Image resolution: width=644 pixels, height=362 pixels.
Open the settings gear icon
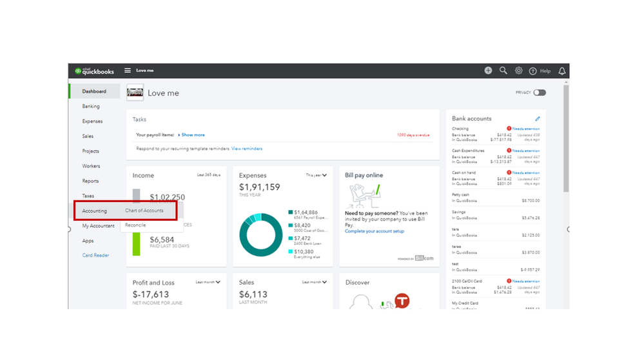point(519,71)
